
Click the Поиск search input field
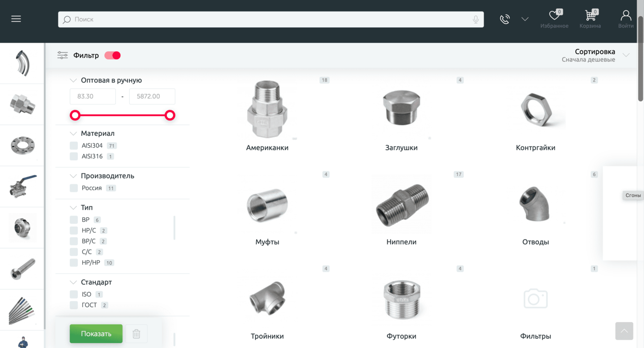coord(271,20)
